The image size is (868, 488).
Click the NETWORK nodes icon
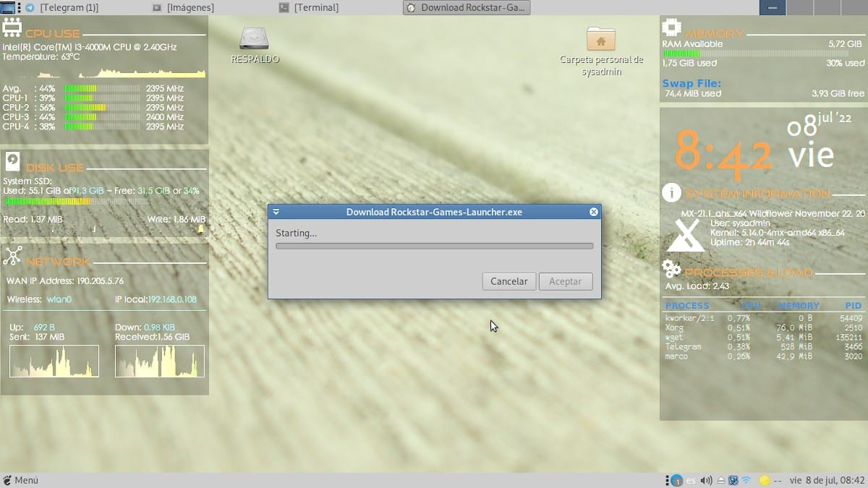point(12,256)
